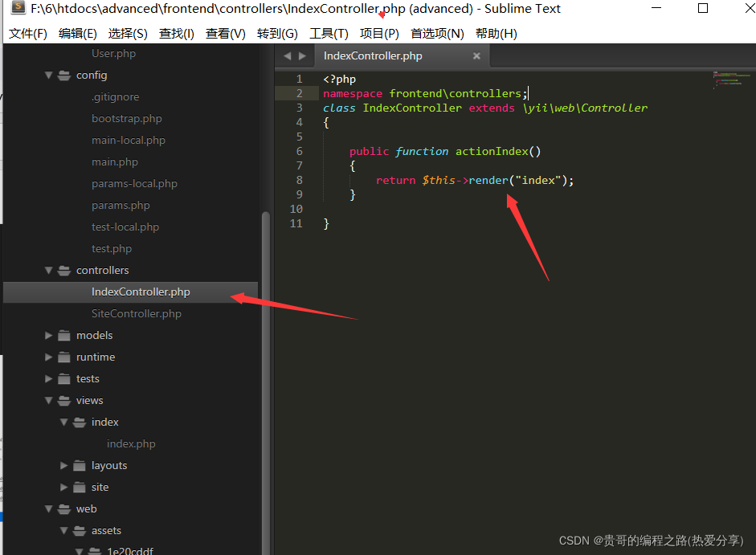Open the 查找(I) menu
The width and height of the screenshot is (756, 555).
point(177,33)
